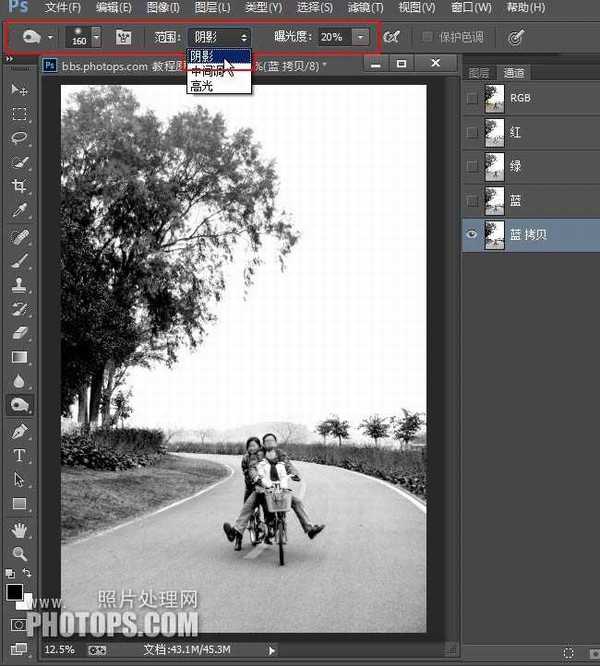600x666 pixels.
Task: Select the Crop tool
Action: pyautogui.click(x=18, y=187)
